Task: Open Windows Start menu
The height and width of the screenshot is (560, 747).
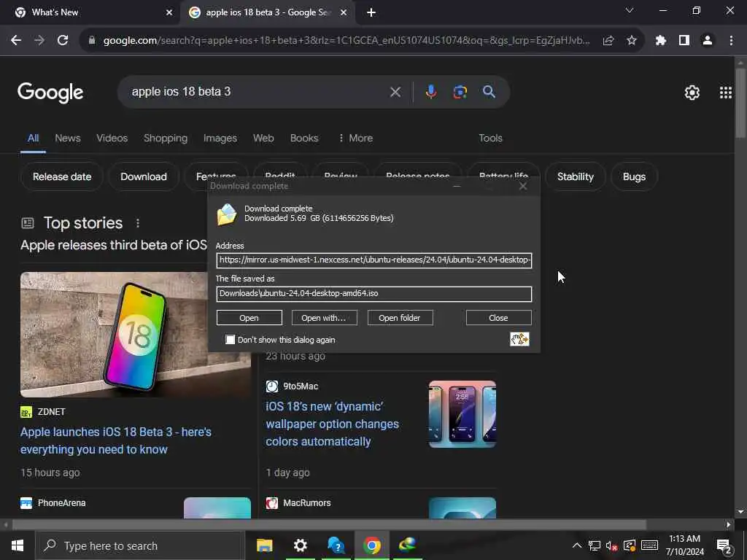Action: pos(18,545)
